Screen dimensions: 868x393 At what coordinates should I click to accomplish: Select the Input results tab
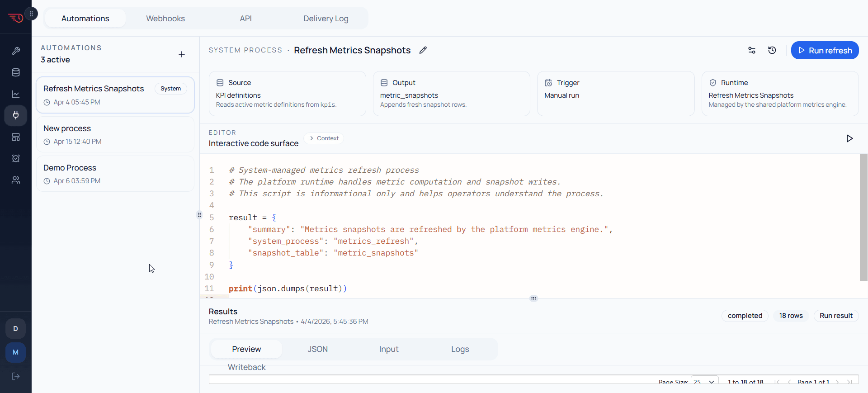click(389, 349)
